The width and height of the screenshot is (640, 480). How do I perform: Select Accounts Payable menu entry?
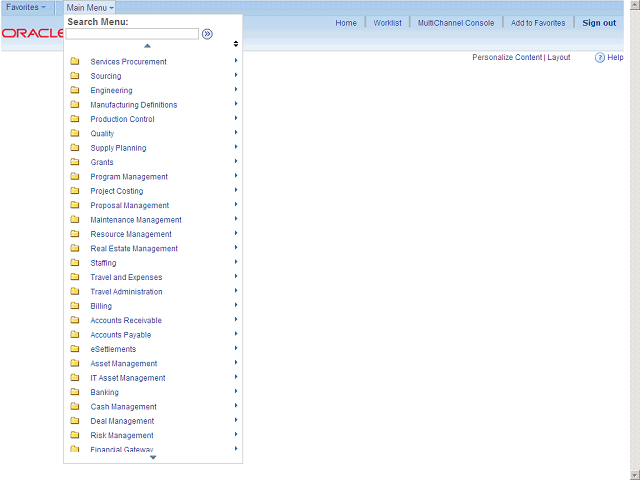pyautogui.click(x=121, y=335)
